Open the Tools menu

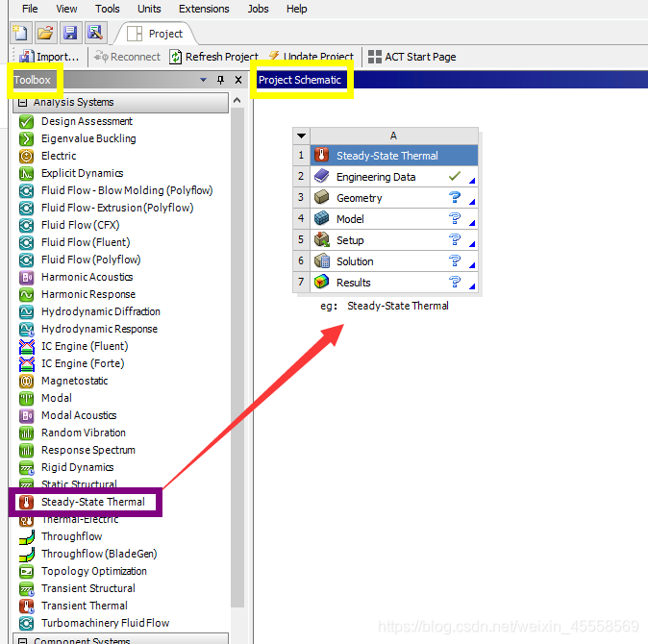click(107, 9)
